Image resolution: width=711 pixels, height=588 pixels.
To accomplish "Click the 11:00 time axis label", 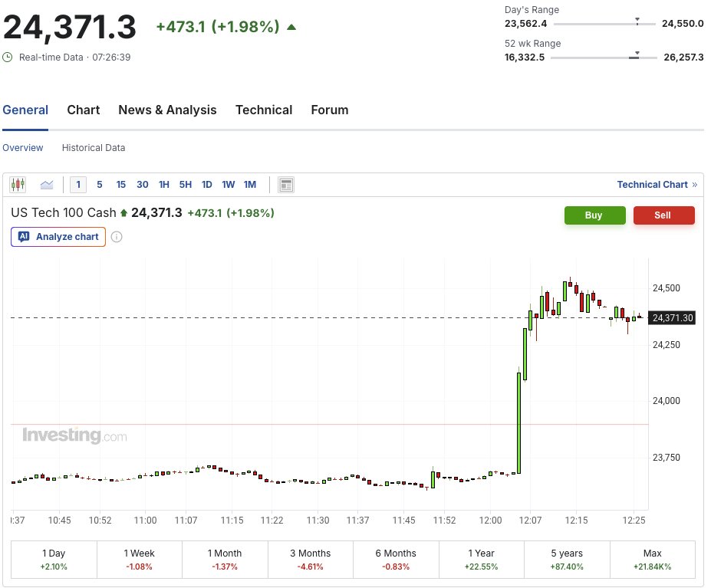I will (145, 521).
